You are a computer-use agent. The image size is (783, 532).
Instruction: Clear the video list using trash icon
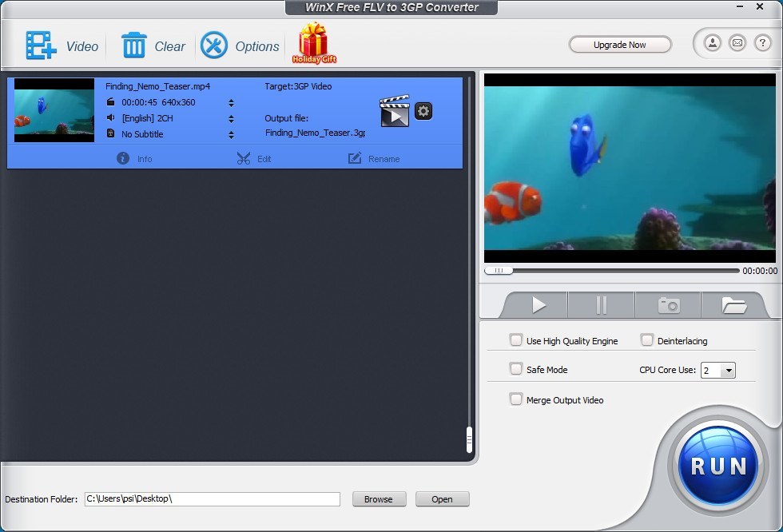pyautogui.click(x=130, y=46)
